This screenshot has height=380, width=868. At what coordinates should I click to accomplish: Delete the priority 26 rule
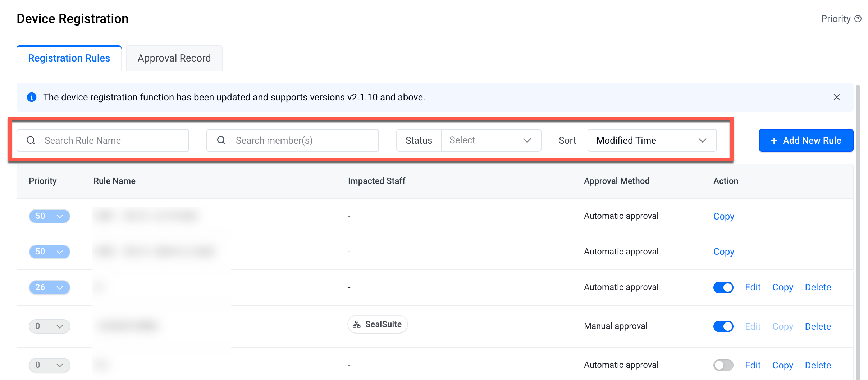818,287
